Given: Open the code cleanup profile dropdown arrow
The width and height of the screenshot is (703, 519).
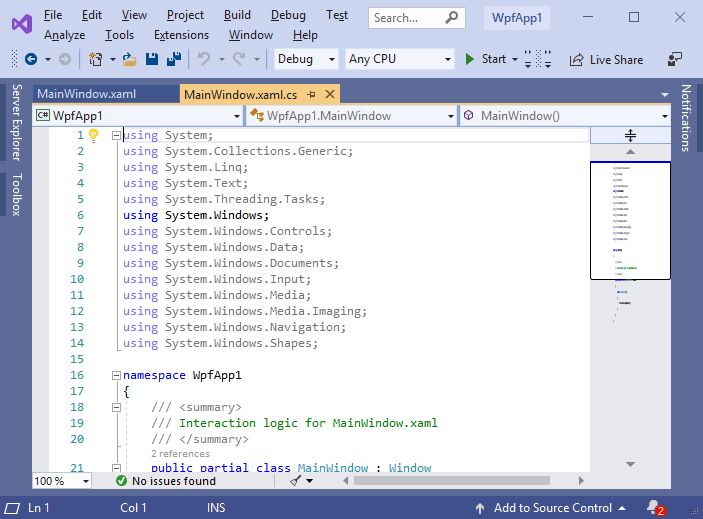Looking at the screenshot, I should coord(309,481).
